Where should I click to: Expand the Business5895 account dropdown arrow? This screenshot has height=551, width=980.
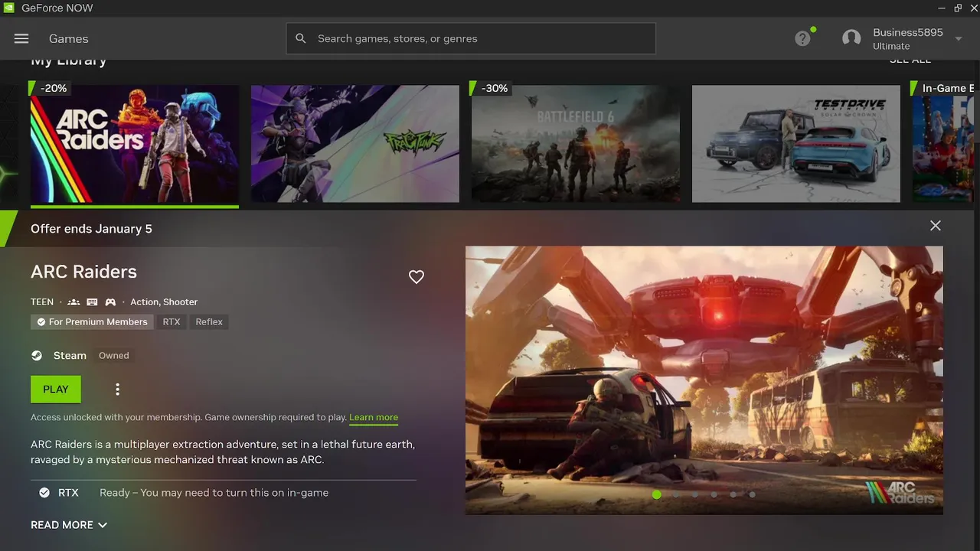(x=959, y=39)
